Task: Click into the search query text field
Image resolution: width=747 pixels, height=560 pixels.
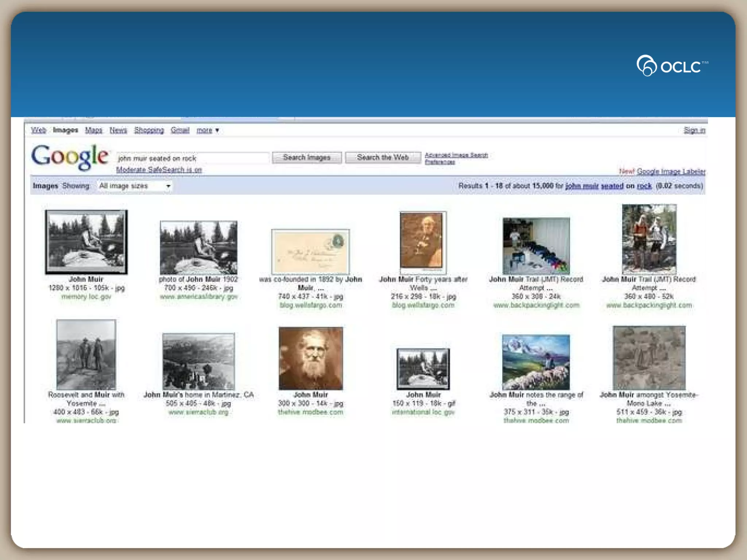Action: tap(193, 158)
